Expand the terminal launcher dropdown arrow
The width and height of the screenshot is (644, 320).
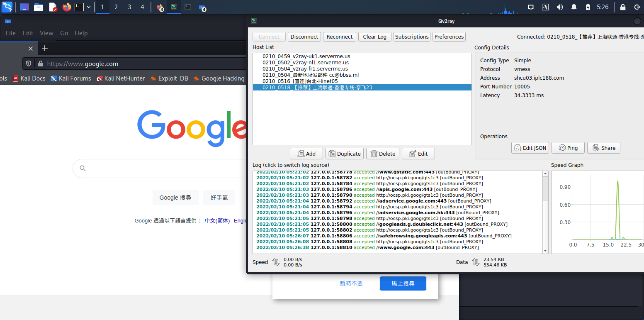[x=89, y=7]
